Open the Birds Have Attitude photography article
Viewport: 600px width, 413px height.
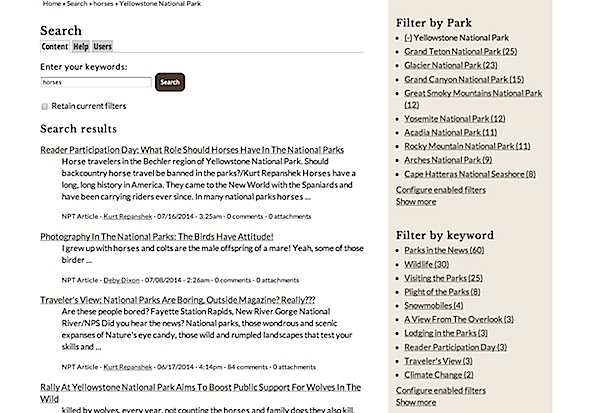point(157,237)
